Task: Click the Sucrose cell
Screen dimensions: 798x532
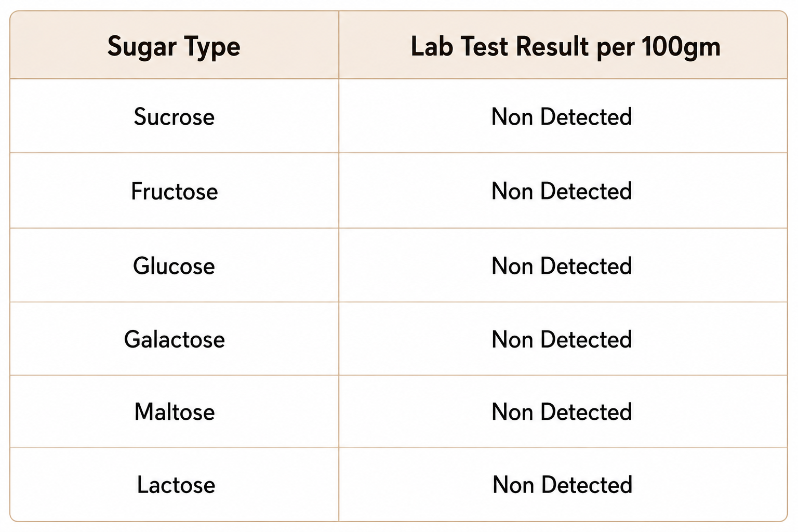Action: pos(174,116)
